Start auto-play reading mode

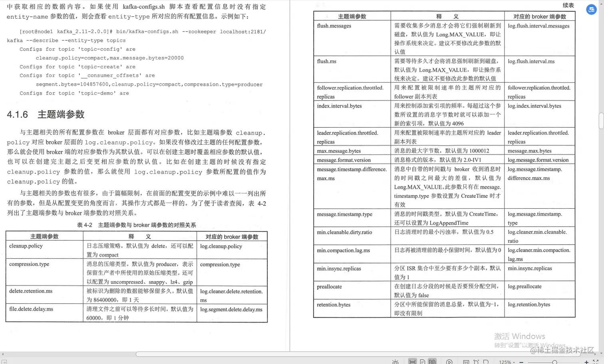coord(449,361)
